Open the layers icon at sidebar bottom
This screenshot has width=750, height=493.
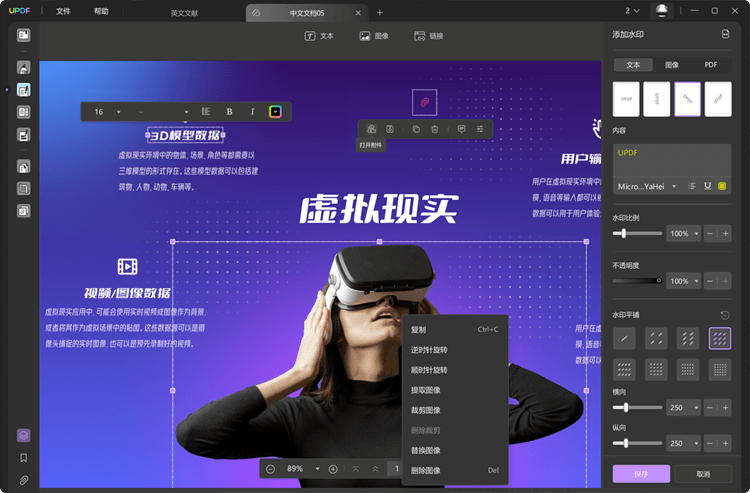23,435
